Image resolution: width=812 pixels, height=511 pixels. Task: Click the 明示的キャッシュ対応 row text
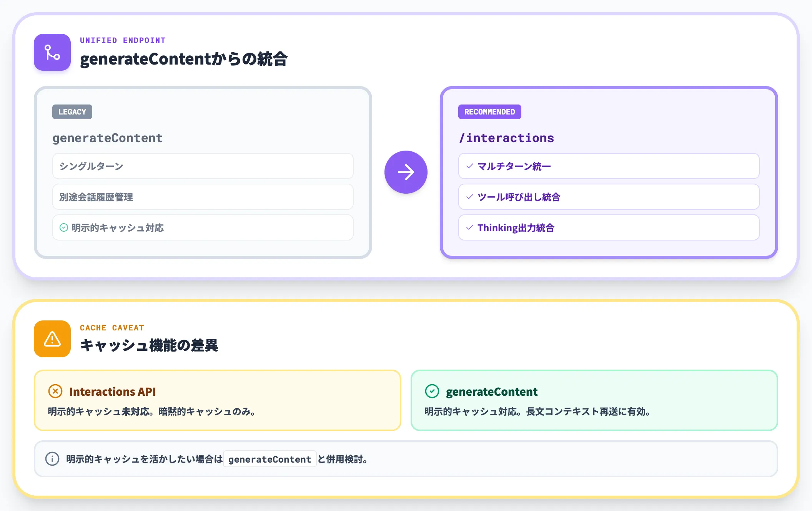tap(118, 228)
